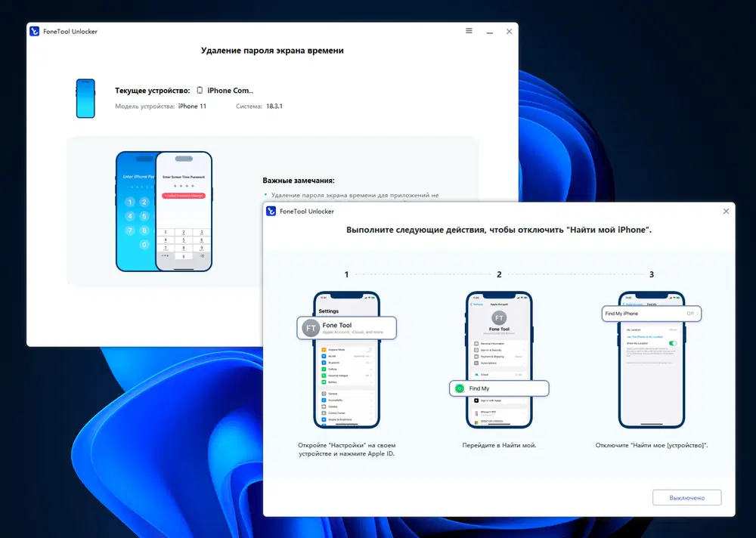Click the green Find My icon in the callout
Viewport: 756px width, 538px height.
460,388
